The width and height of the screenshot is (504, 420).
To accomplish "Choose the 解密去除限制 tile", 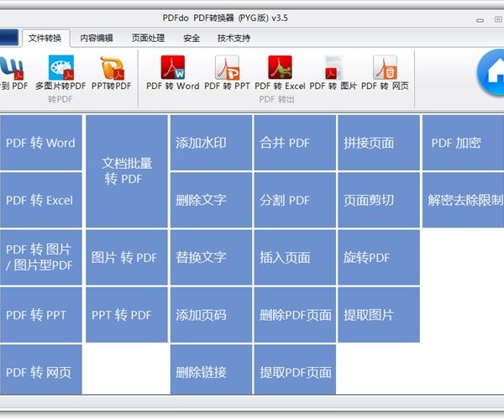I will click(464, 200).
